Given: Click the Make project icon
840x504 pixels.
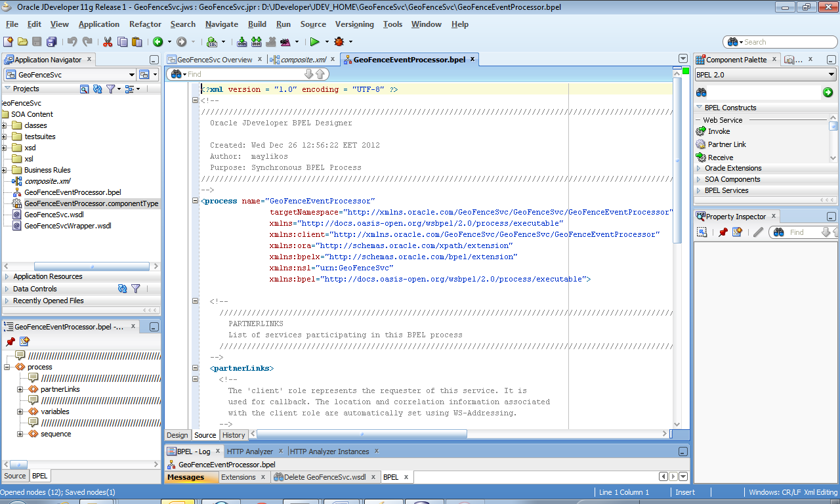Looking at the screenshot, I should [x=242, y=41].
